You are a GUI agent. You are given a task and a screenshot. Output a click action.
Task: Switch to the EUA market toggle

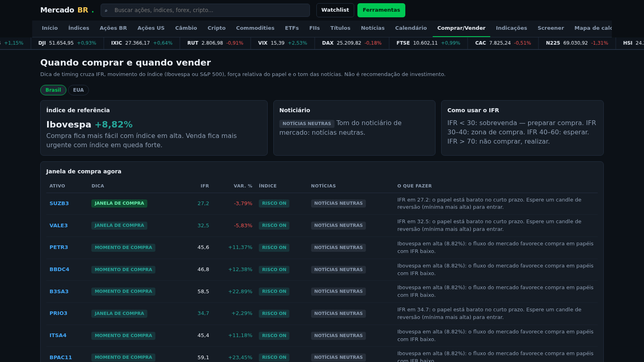point(78,90)
